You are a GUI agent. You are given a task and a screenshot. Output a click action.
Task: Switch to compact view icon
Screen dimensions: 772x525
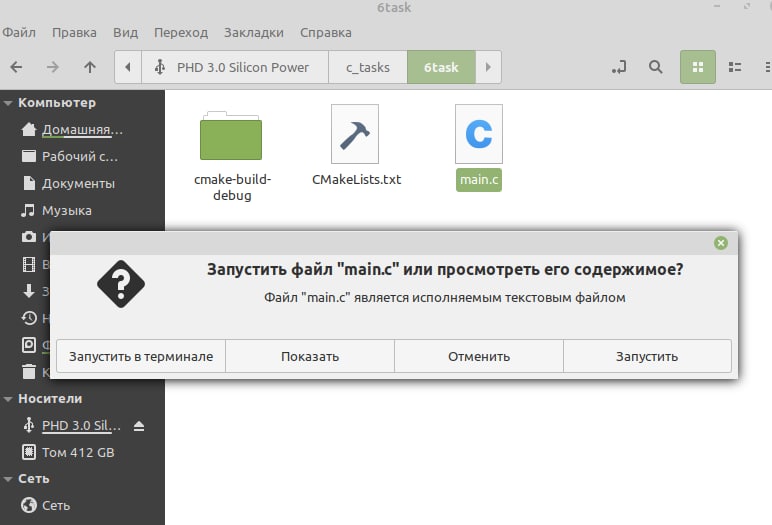tap(768, 67)
